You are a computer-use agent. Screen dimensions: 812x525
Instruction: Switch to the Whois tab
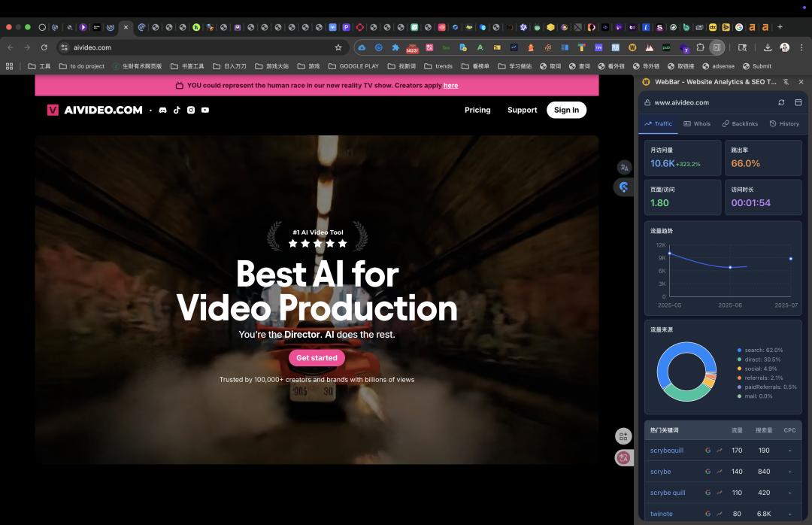coord(697,124)
